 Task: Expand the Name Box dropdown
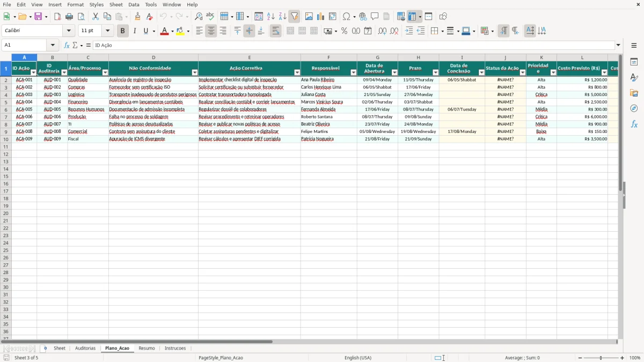[53, 46]
